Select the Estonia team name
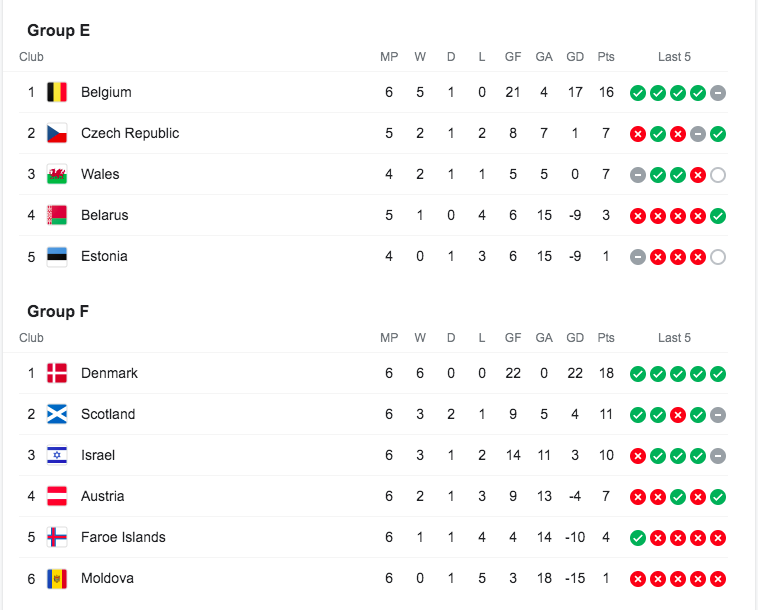This screenshot has width=758, height=610. pyautogui.click(x=104, y=256)
